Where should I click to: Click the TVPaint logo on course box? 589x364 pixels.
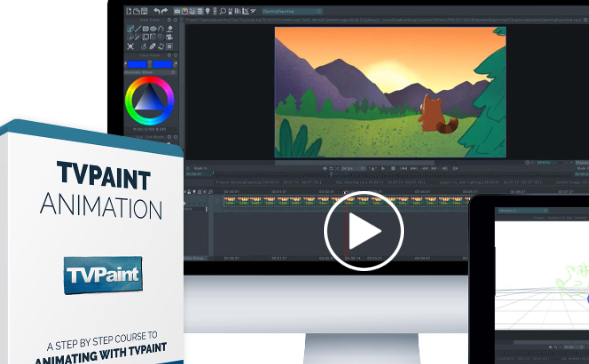point(103,275)
